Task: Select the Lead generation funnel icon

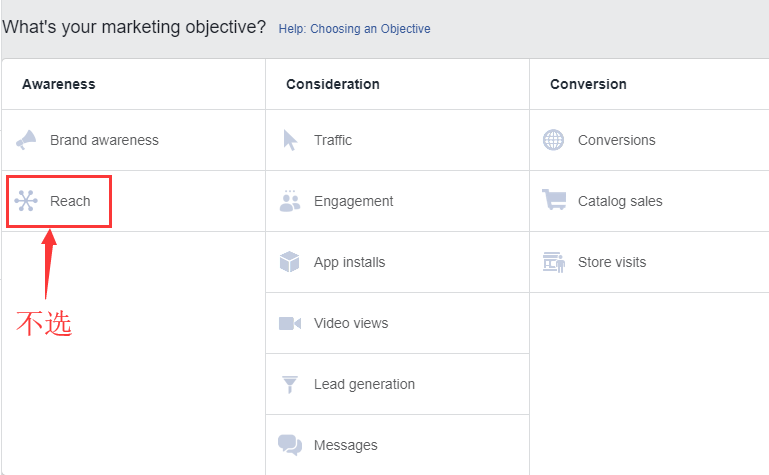Action: tap(290, 384)
